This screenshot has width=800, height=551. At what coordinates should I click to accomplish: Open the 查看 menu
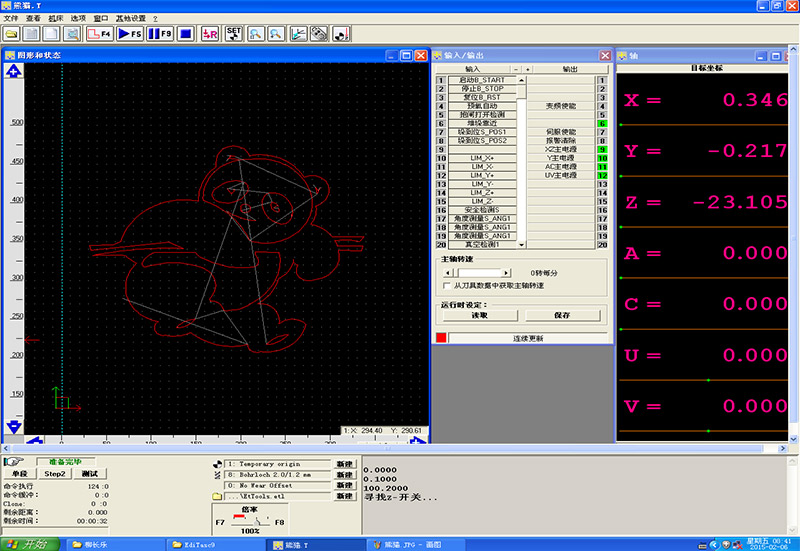click(x=33, y=18)
